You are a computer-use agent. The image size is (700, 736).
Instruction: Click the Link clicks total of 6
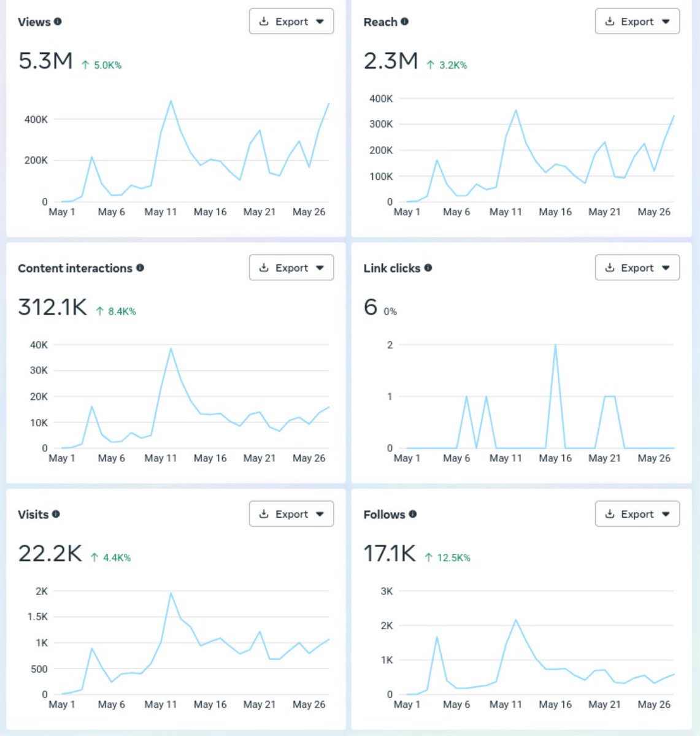pos(370,307)
